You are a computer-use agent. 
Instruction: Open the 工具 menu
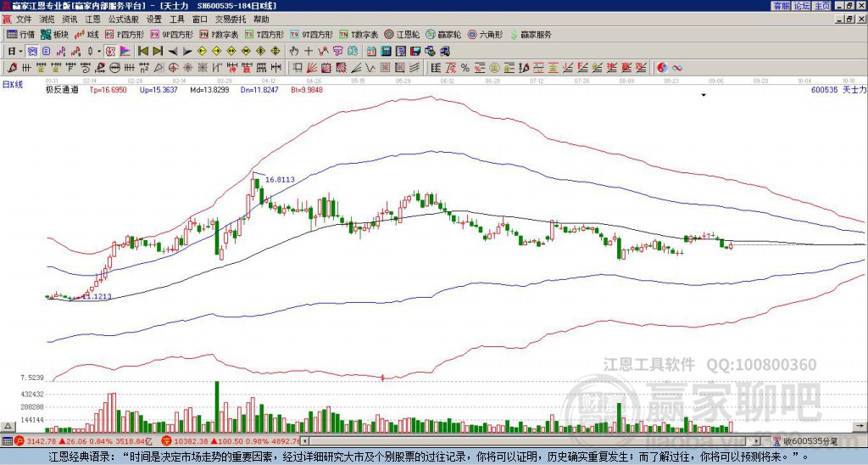pyautogui.click(x=176, y=20)
